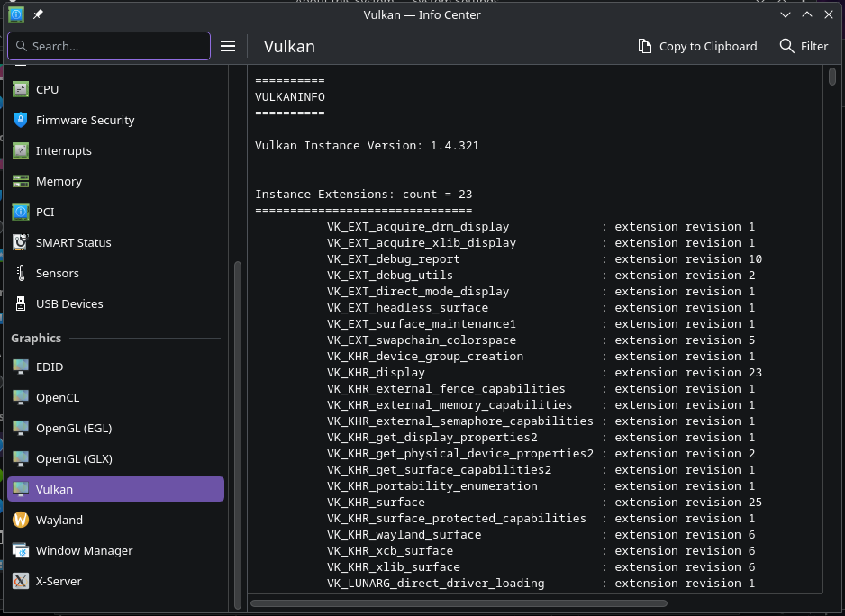The width and height of the screenshot is (845, 616).
Task: Click the sidebar vertical scrollbar
Action: (238, 432)
